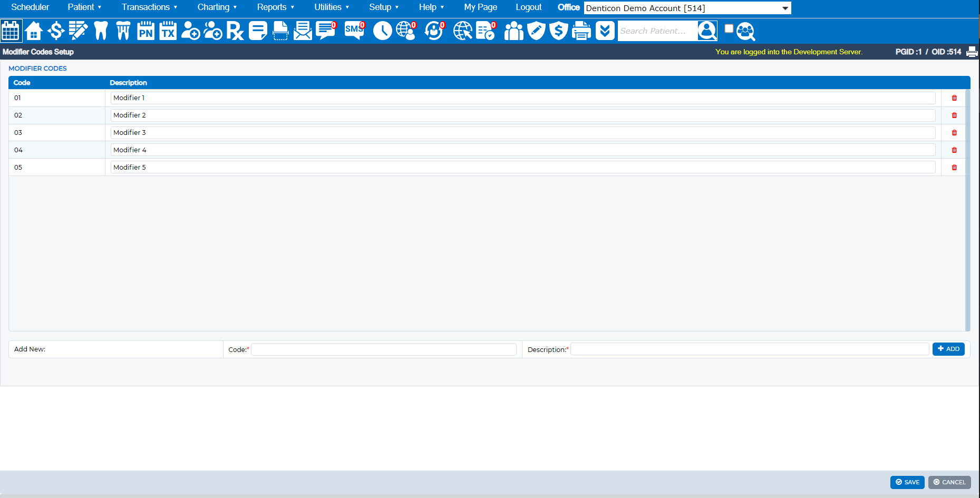980x498 pixels.
Task: Open the SMS text message icon
Action: click(x=354, y=31)
